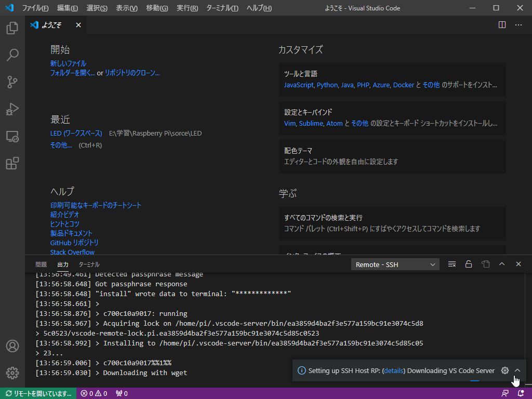Open the Manage settings gear in activity bar
The height and width of the screenshot is (399, 532).
(11, 373)
